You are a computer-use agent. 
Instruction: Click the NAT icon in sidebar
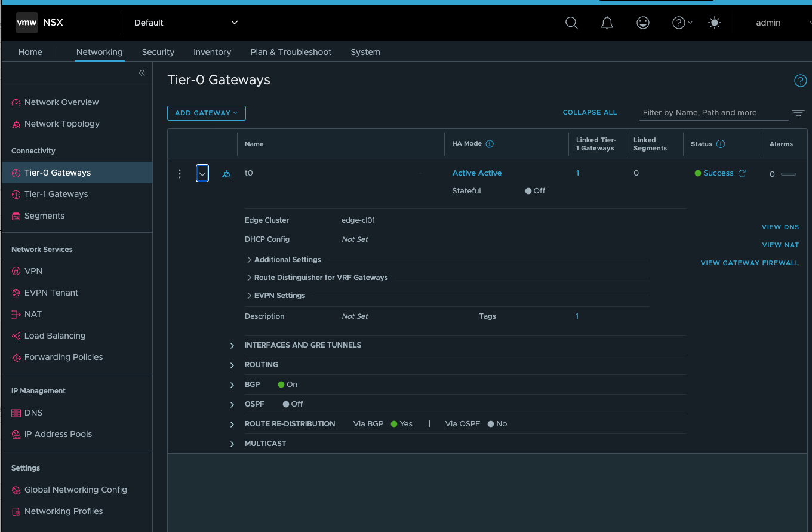tap(16, 315)
